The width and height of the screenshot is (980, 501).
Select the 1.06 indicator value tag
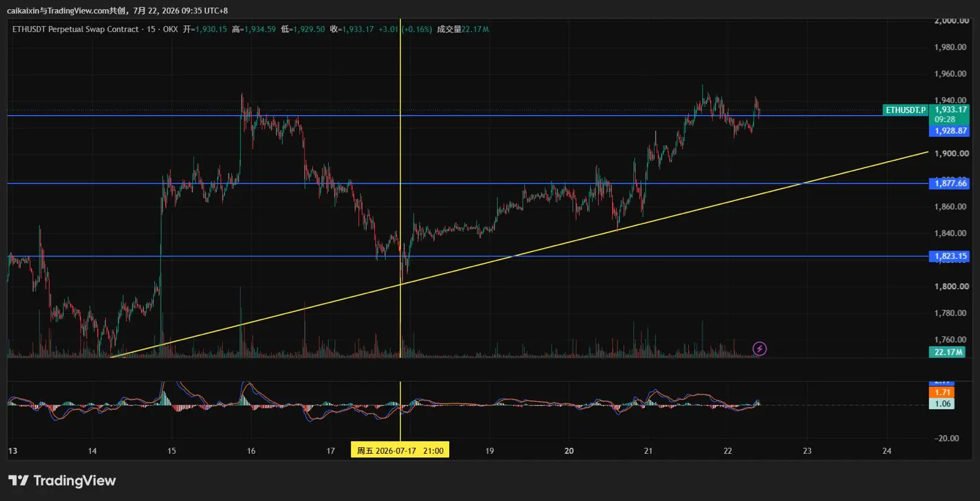(942, 404)
